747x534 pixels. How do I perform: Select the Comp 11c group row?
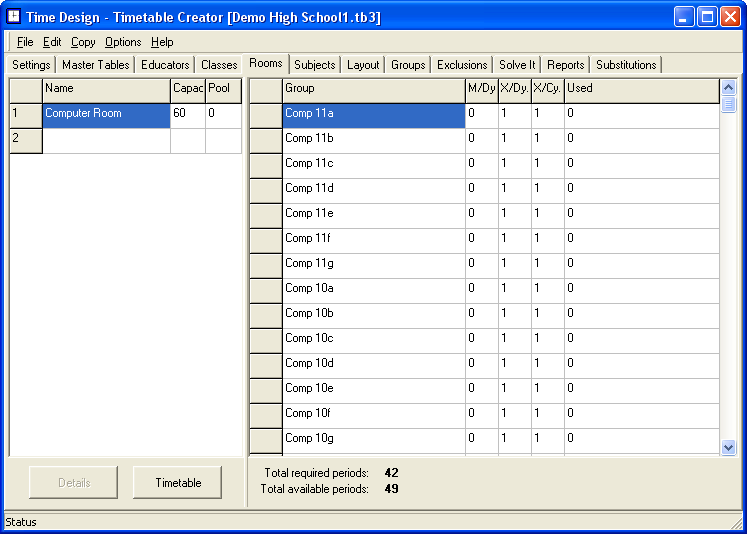pyautogui.click(x=374, y=164)
